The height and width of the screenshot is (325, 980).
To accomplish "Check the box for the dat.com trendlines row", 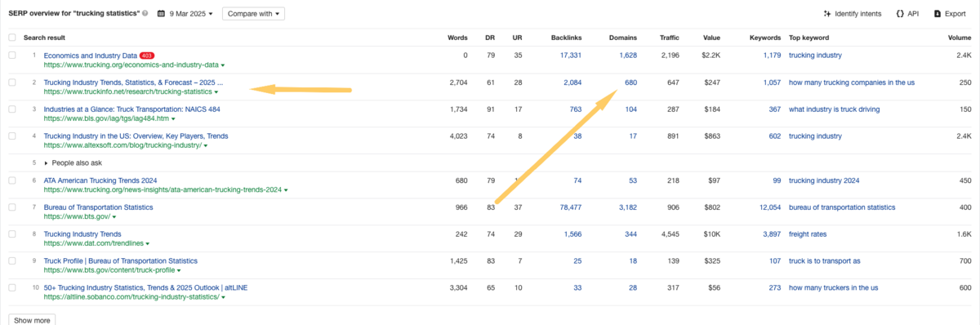I will 11,234.
